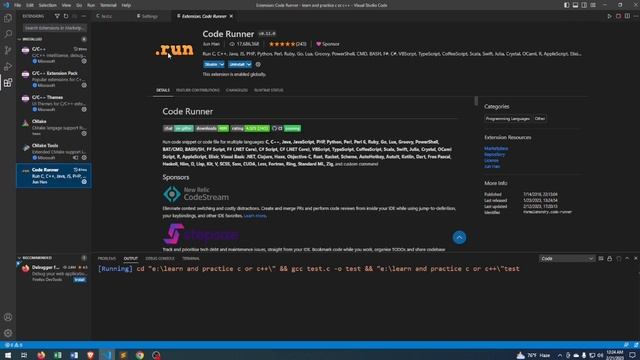Install the Debugger for Firefox extension
640x360 pixels.
tap(80, 280)
